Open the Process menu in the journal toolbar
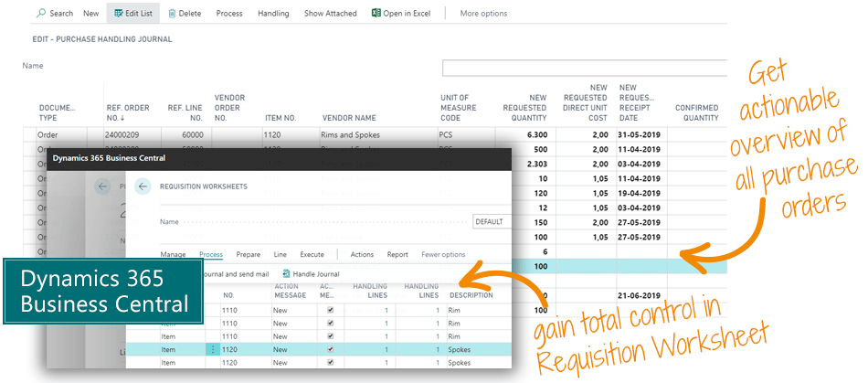 [x=229, y=14]
